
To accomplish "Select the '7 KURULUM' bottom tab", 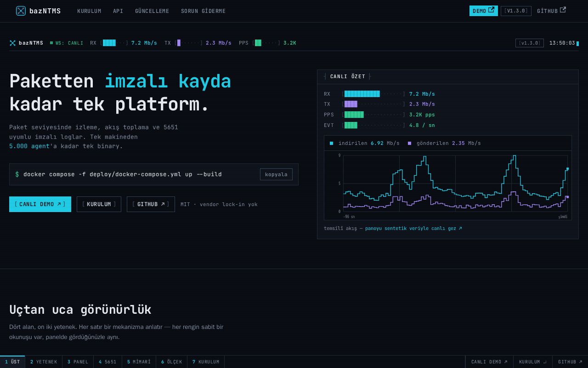I will point(206,362).
